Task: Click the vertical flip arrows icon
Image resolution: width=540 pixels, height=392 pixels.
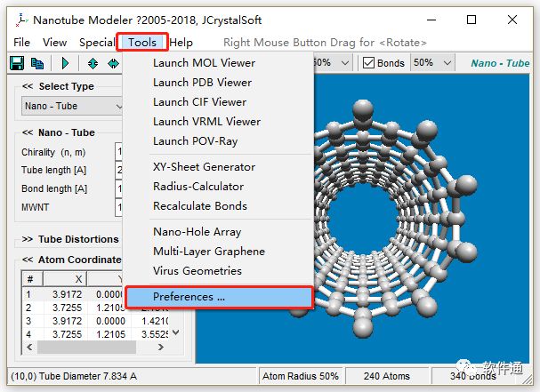Action: pos(93,63)
